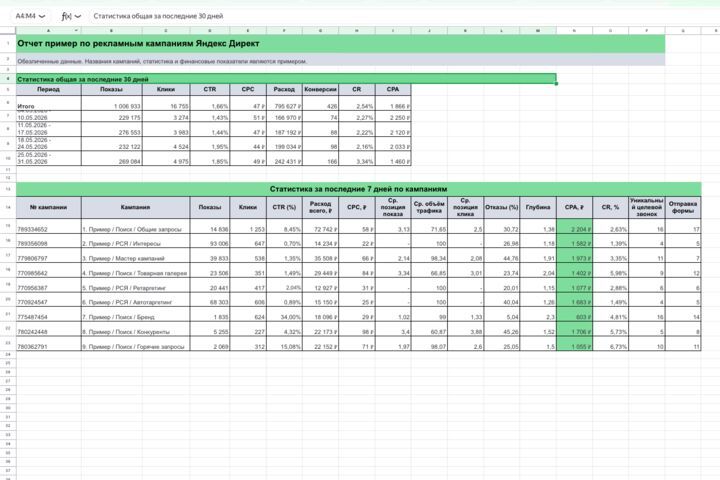Click the 'CPA, ₽' header cell

coord(574,207)
